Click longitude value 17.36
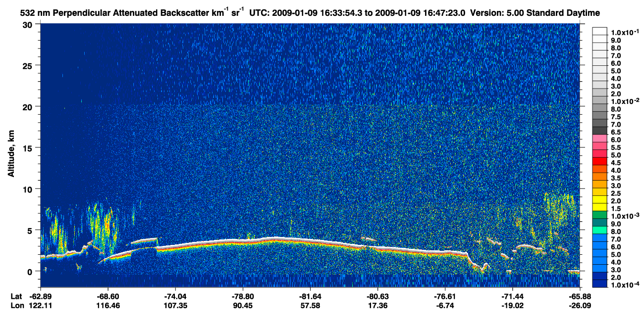Viewport: 644px width, 330px height. tap(377, 306)
